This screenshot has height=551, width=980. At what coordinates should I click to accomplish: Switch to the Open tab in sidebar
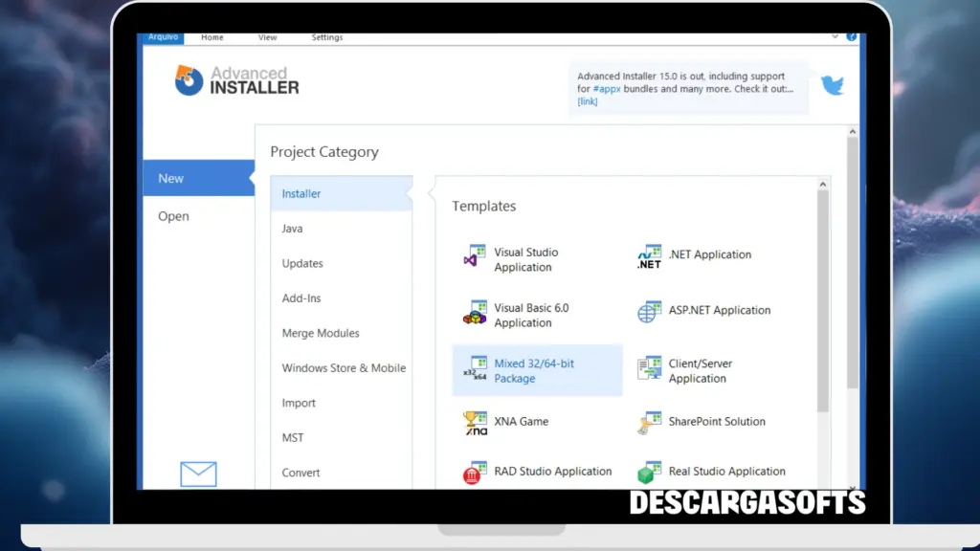(173, 215)
